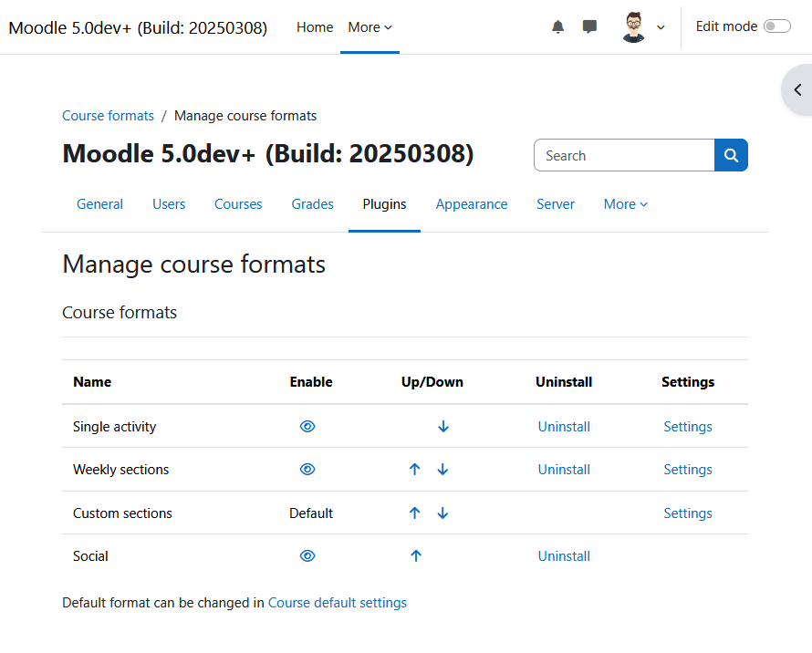Open the block drawer arrow tab
The image size is (812, 653).
pyautogui.click(x=797, y=90)
